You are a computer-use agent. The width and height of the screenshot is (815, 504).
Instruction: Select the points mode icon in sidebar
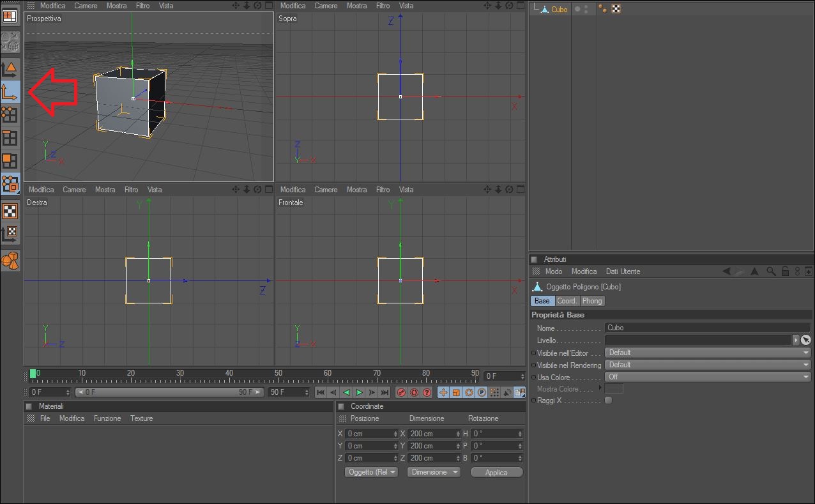(10, 115)
